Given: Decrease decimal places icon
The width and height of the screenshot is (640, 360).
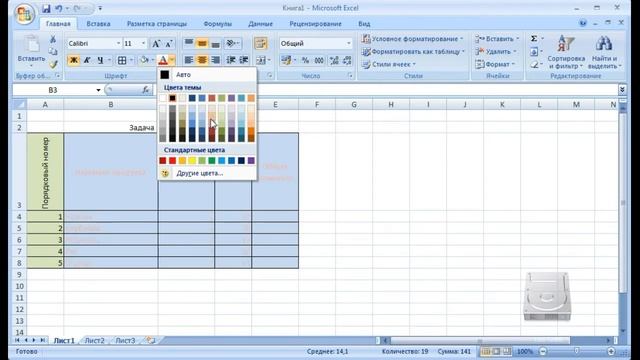Looking at the screenshot, I should (347, 60).
